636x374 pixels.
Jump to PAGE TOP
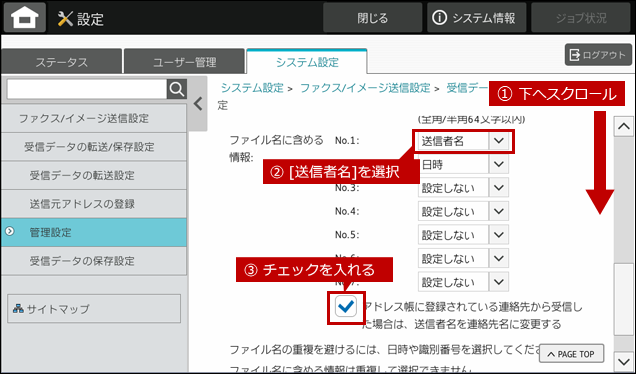point(571,354)
